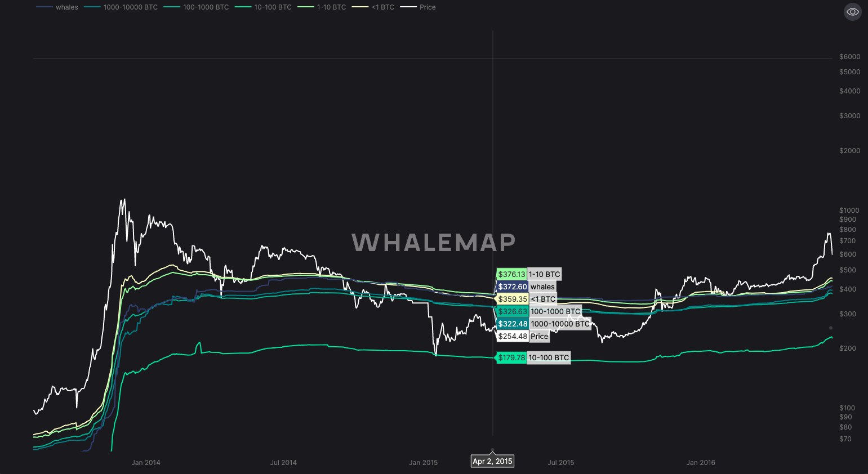Click the Jul 2014 axis label
Image resolution: width=868 pixels, height=474 pixels.
(x=283, y=463)
